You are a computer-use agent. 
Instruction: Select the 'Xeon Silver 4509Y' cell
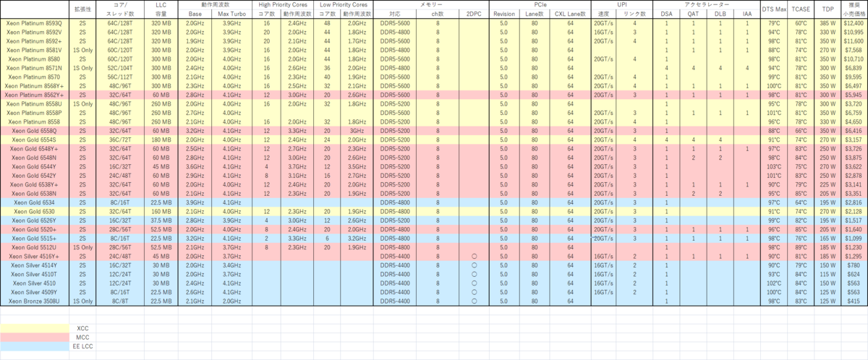tap(34, 291)
